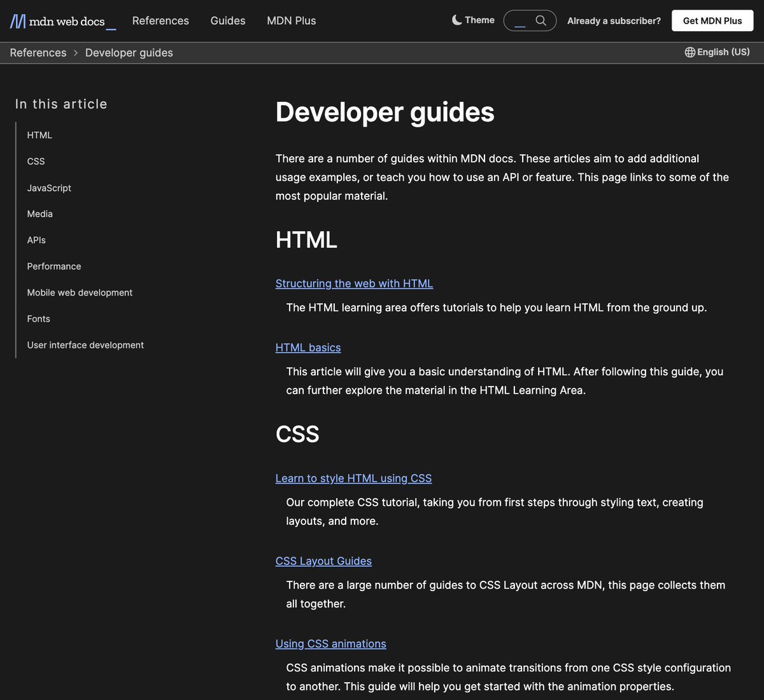764x700 pixels.
Task: Open the English (US) language selector
Action: pos(717,52)
